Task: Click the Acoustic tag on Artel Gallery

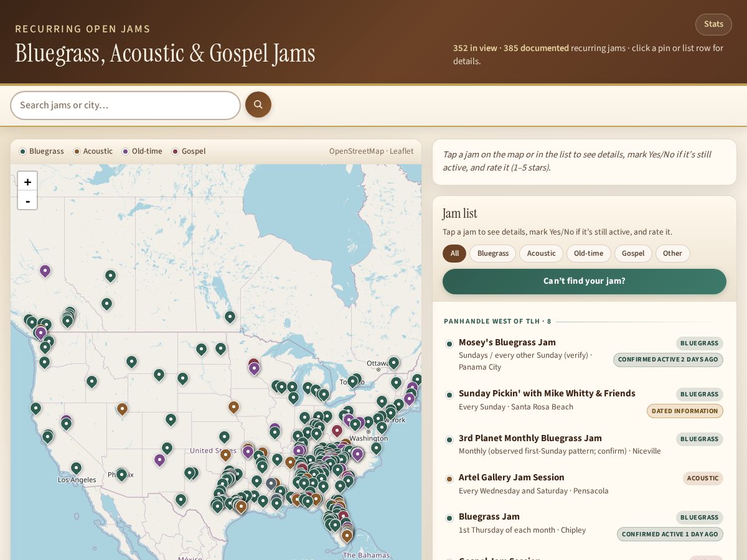Action: point(703,478)
